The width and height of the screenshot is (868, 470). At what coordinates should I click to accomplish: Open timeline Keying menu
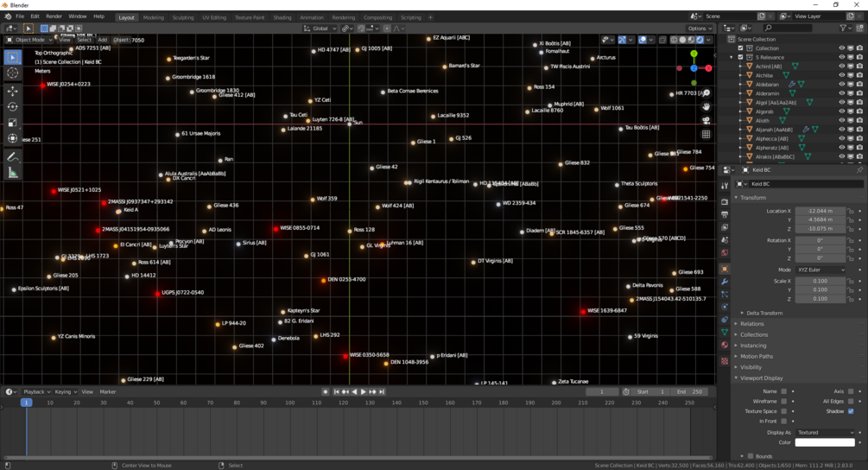tap(66, 392)
